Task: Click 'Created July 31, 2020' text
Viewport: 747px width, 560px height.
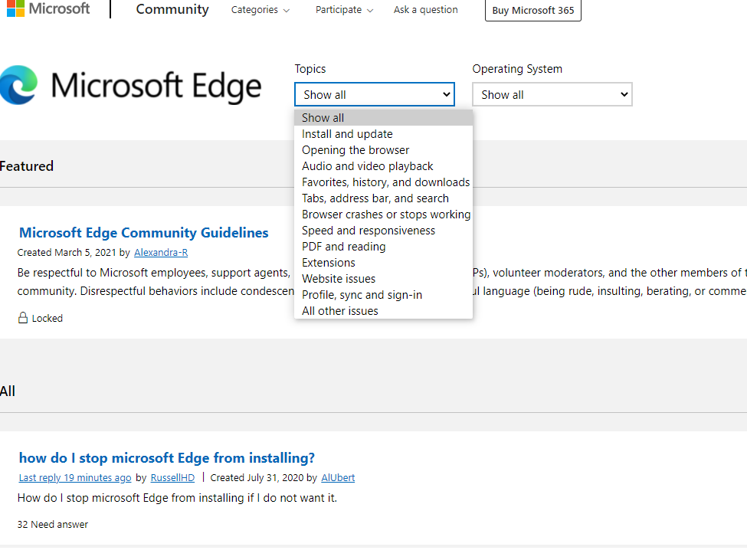Action: coord(257,477)
